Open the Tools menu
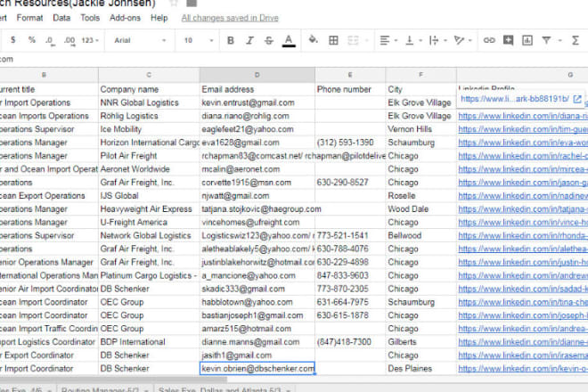The width and height of the screenshot is (588, 392). point(90,18)
